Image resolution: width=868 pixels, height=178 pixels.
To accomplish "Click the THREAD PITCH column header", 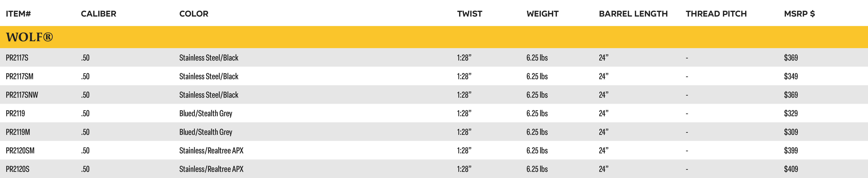I will click(x=716, y=14).
